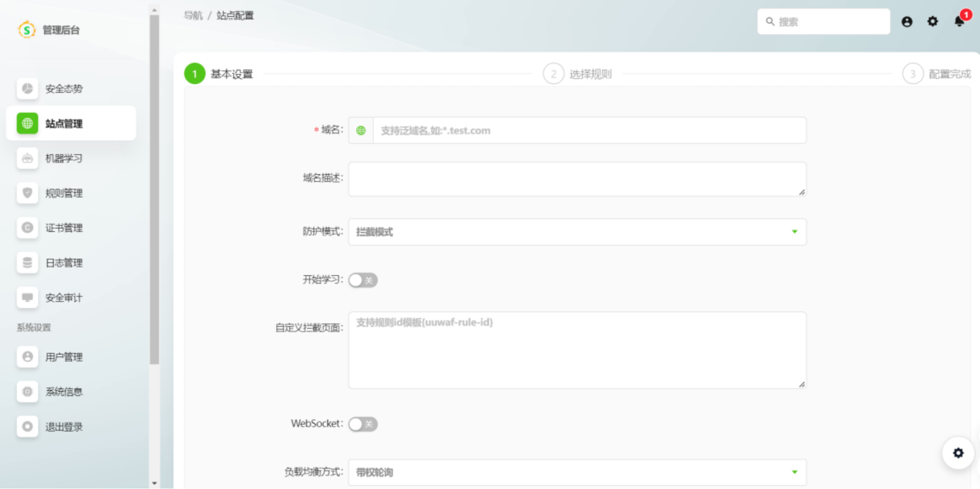The height and width of the screenshot is (489, 980).
Task: Open the 负载均衡方式 dropdown
Action: tap(577, 472)
